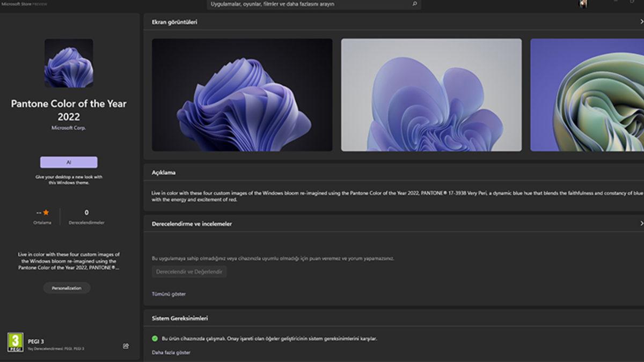Click the Al install button

(x=69, y=162)
